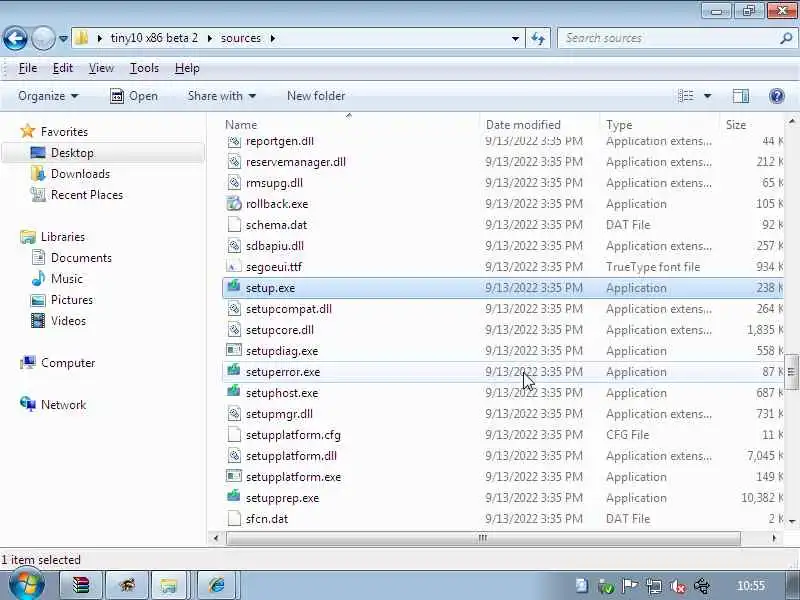Open the Documents library
The height and width of the screenshot is (600, 800).
point(81,258)
